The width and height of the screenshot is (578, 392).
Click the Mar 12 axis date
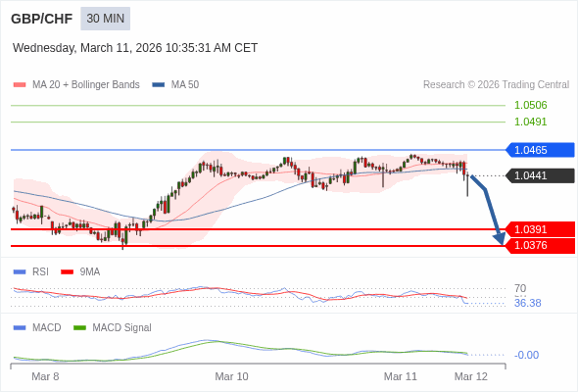[x=471, y=376]
